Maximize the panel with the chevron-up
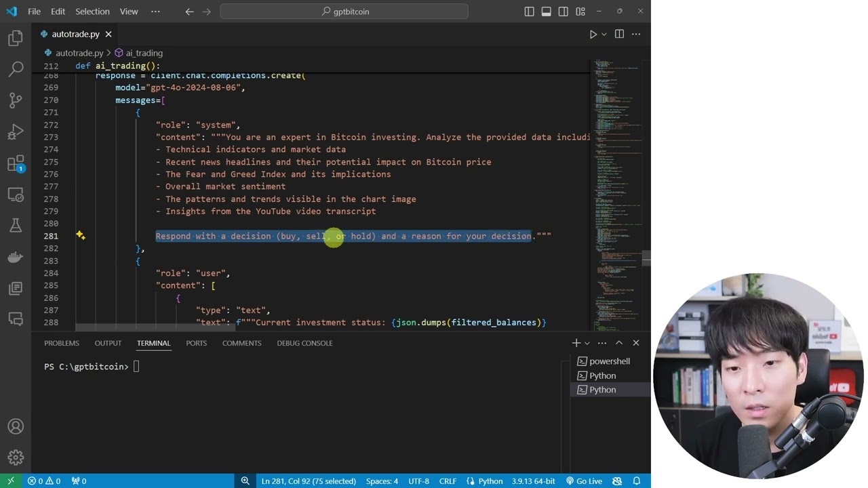This screenshot has width=868, height=488. point(619,343)
